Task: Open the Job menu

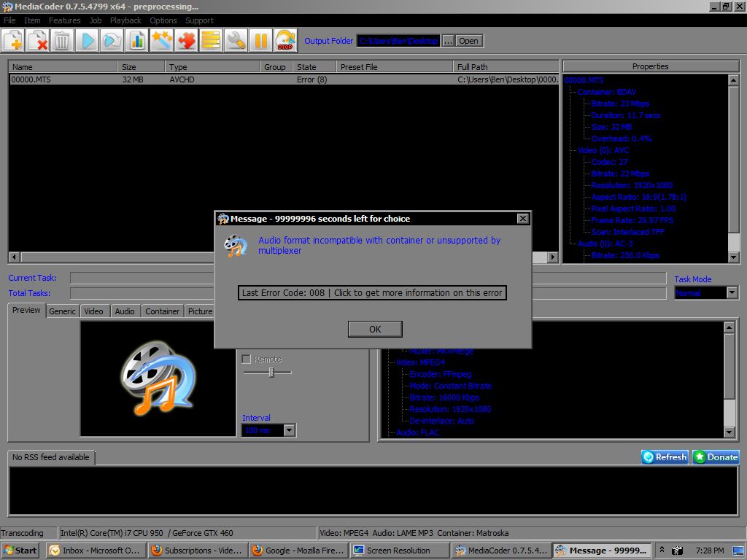Action: [x=96, y=20]
